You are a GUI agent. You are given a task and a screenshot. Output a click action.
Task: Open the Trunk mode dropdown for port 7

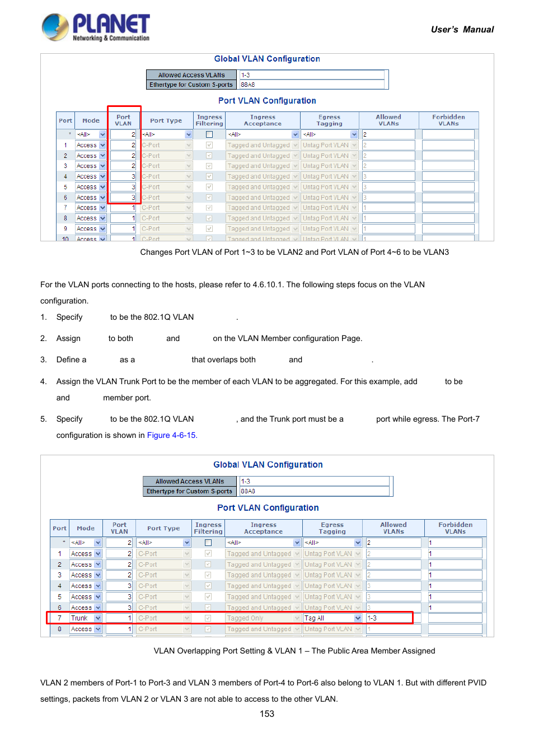[86, 618]
